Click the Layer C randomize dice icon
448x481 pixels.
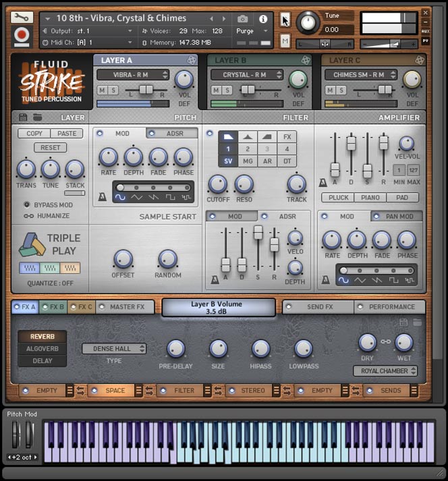tap(420, 60)
